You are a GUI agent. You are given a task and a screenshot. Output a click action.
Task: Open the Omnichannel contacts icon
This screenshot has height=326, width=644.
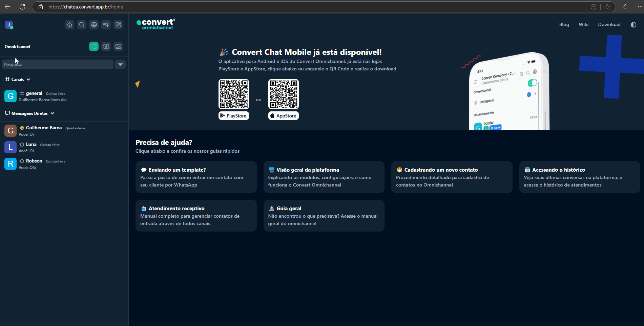tap(106, 46)
